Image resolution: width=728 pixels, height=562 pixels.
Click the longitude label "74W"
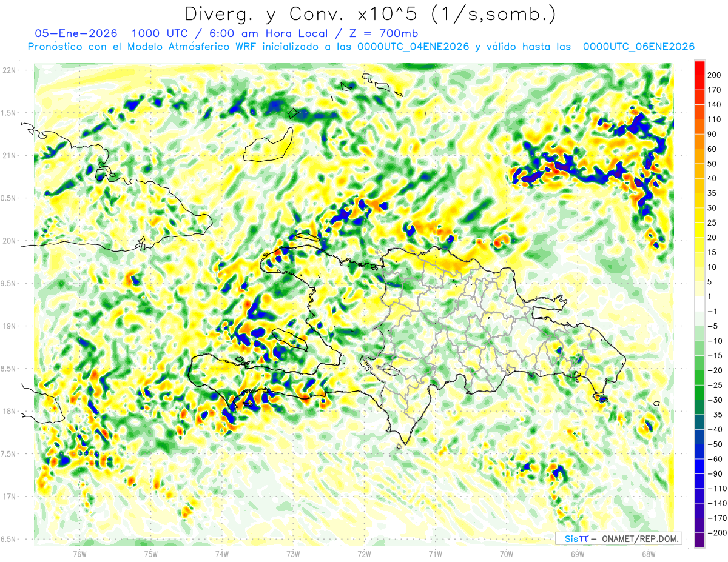tap(222, 554)
